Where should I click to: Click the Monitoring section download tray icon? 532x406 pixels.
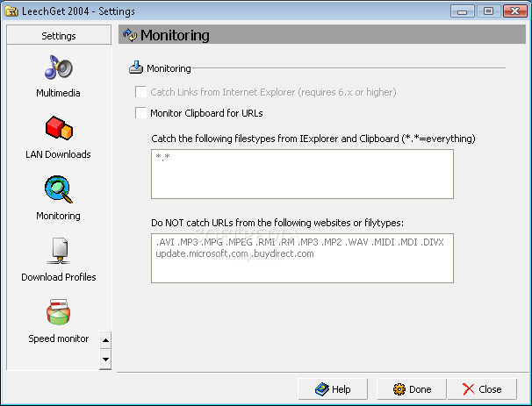[136, 68]
